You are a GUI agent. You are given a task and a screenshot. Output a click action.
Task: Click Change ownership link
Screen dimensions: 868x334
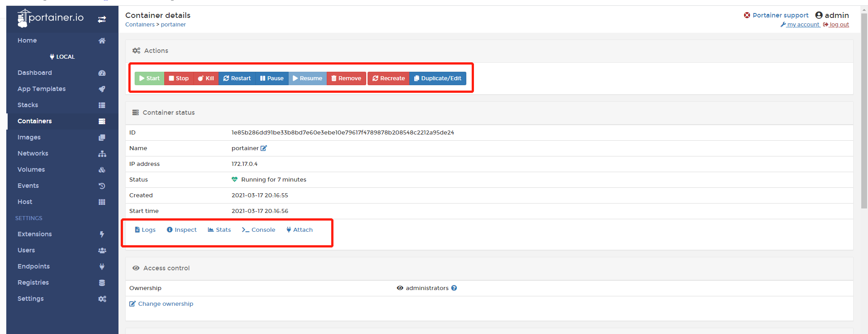162,304
